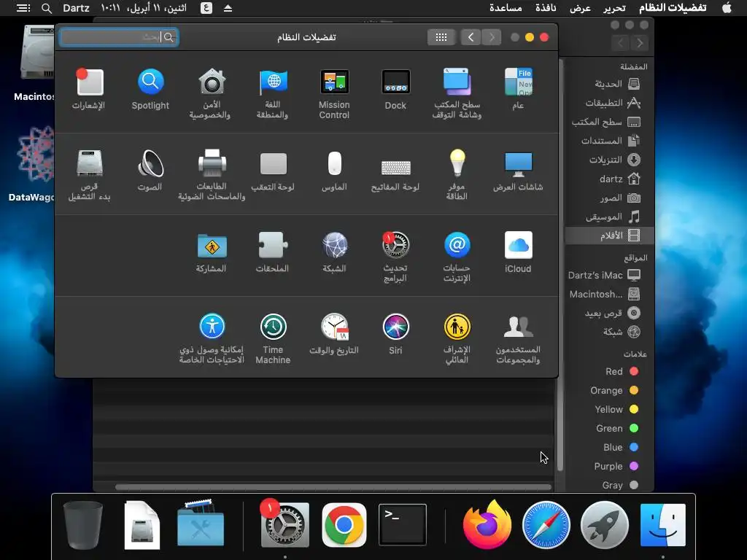Viewport: 747px width, 560px height.
Task: Click the right chevron navigation button in System Preferences
Action: click(491, 37)
